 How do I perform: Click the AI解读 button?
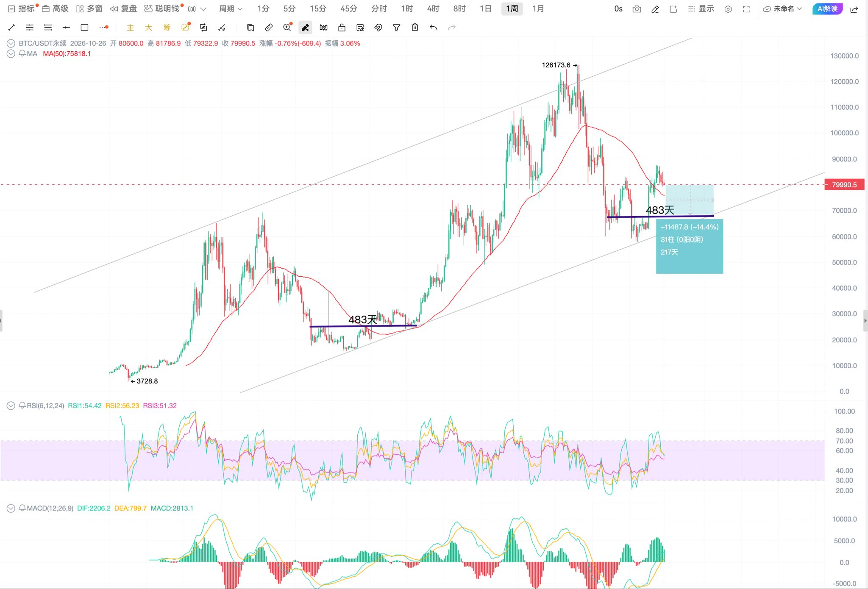827,8
